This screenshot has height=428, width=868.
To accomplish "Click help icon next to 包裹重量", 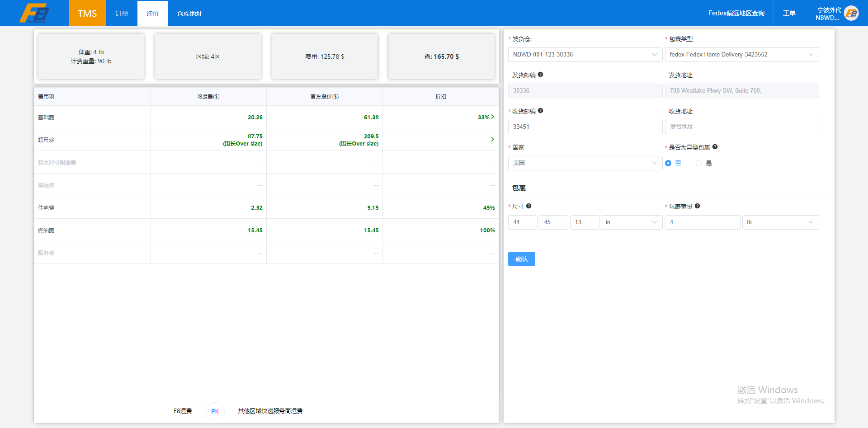I will [698, 206].
